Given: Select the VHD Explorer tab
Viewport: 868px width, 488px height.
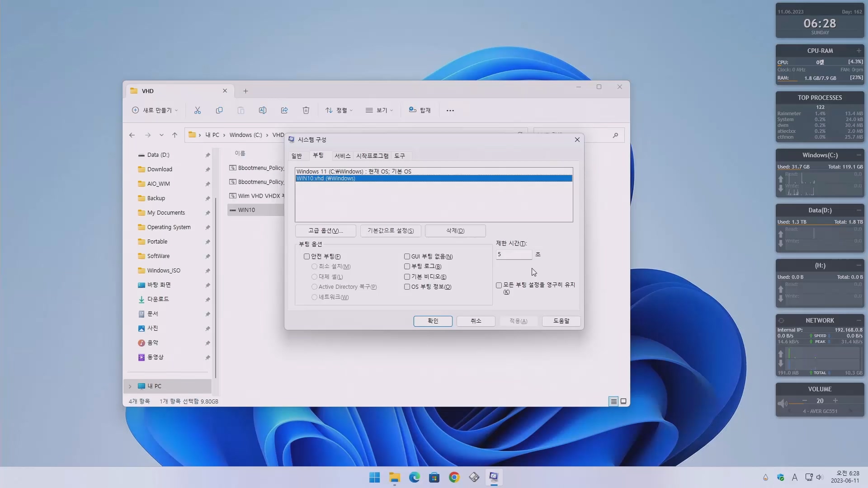Looking at the screenshot, I should pos(179,91).
